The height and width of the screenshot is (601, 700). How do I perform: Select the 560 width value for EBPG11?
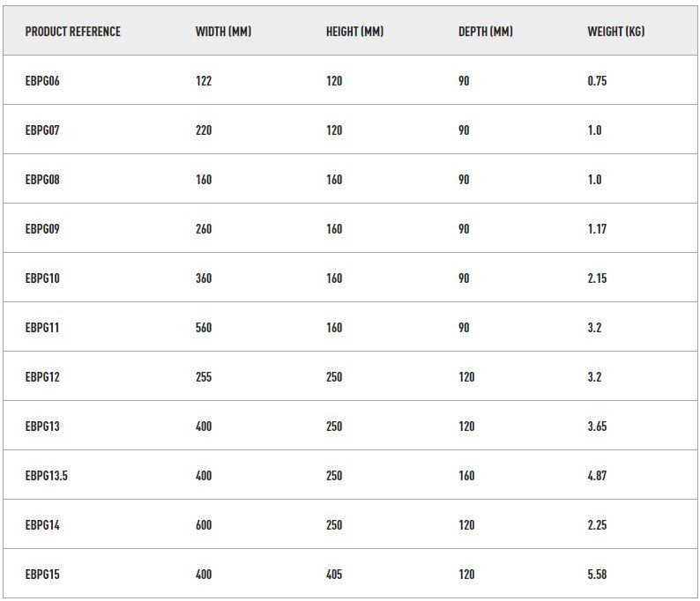(204, 328)
